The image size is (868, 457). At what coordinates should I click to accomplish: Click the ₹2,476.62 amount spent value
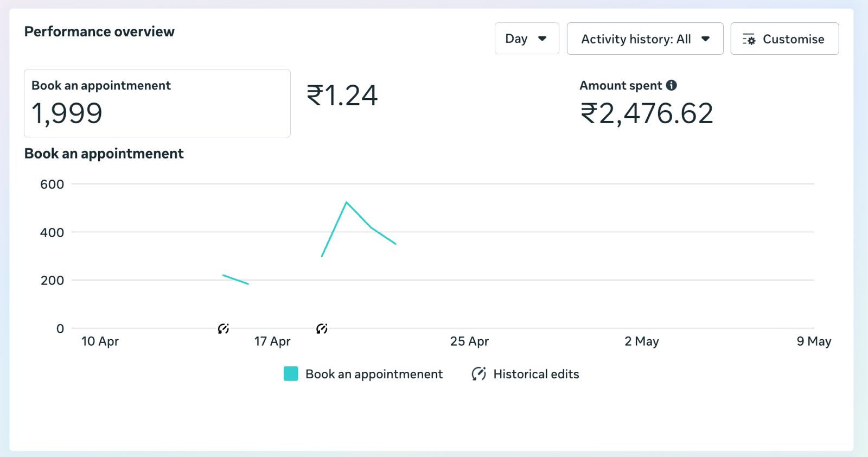coord(647,113)
